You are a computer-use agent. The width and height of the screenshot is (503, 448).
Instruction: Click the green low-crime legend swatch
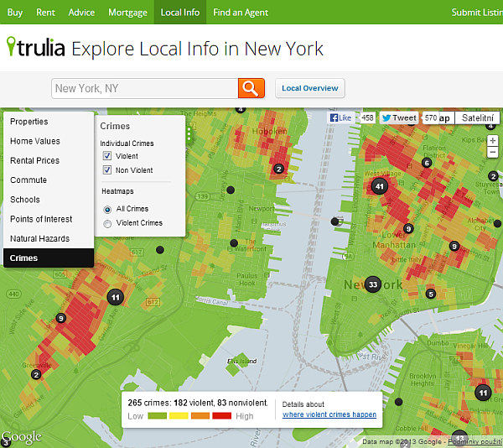click(x=158, y=416)
